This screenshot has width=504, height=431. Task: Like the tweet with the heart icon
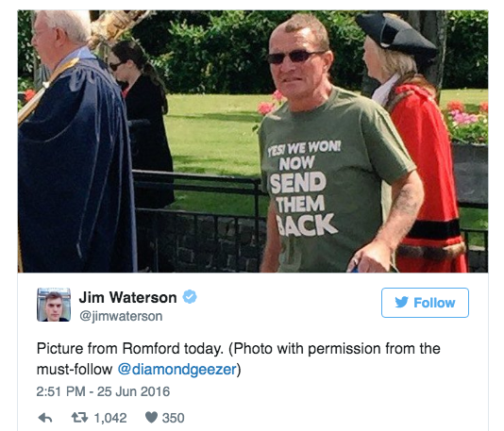(151, 418)
